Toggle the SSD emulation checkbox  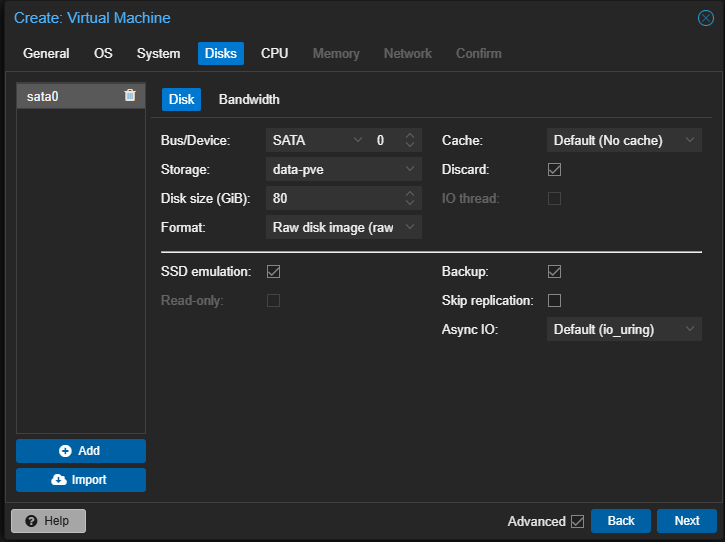pyautogui.click(x=273, y=271)
